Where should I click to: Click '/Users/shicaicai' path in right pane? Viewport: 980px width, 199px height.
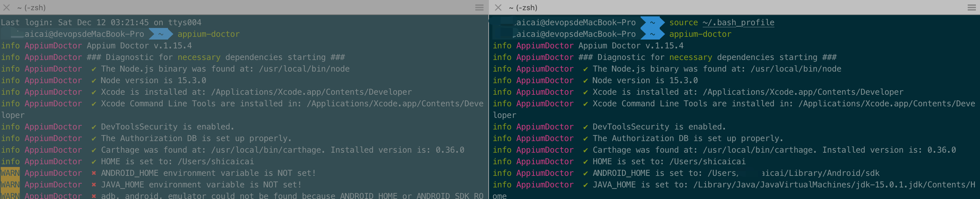707,162
